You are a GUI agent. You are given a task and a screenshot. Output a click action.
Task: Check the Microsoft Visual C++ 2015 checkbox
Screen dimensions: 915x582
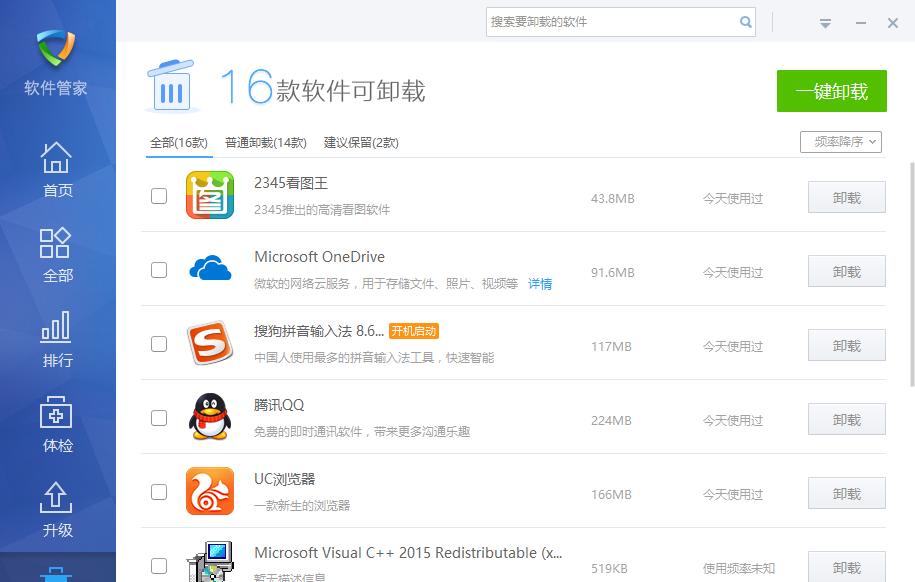pos(158,565)
